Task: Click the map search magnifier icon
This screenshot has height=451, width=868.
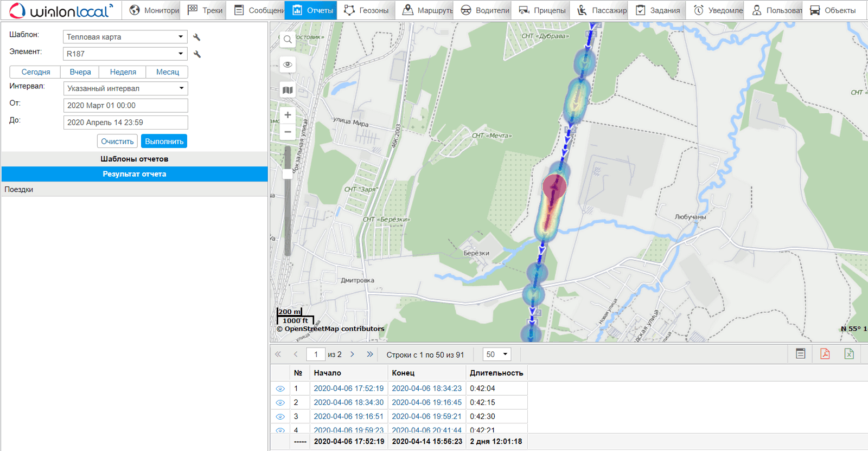Action: [x=288, y=40]
